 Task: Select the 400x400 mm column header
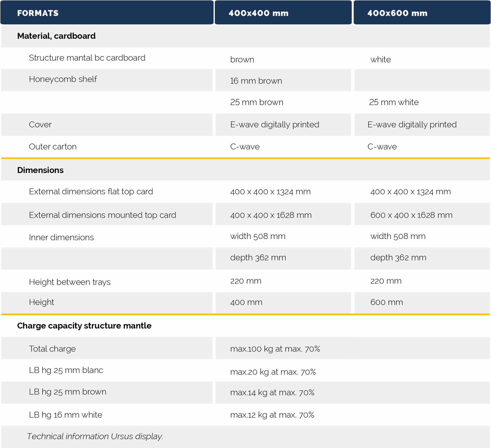[x=258, y=13]
